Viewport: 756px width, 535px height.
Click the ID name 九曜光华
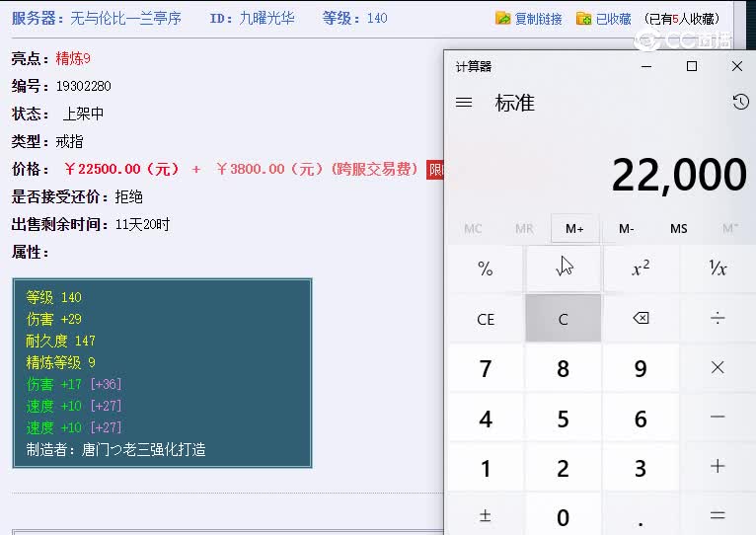tap(267, 19)
